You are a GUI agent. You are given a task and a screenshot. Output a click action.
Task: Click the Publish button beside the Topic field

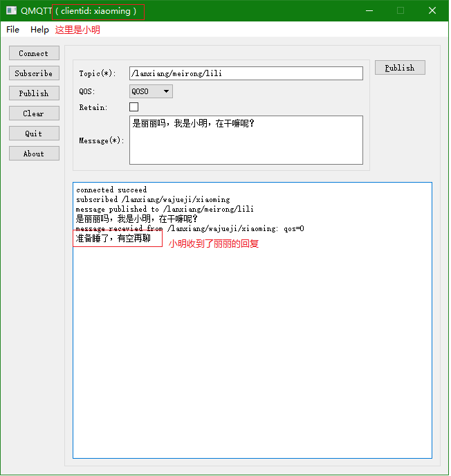click(x=400, y=68)
